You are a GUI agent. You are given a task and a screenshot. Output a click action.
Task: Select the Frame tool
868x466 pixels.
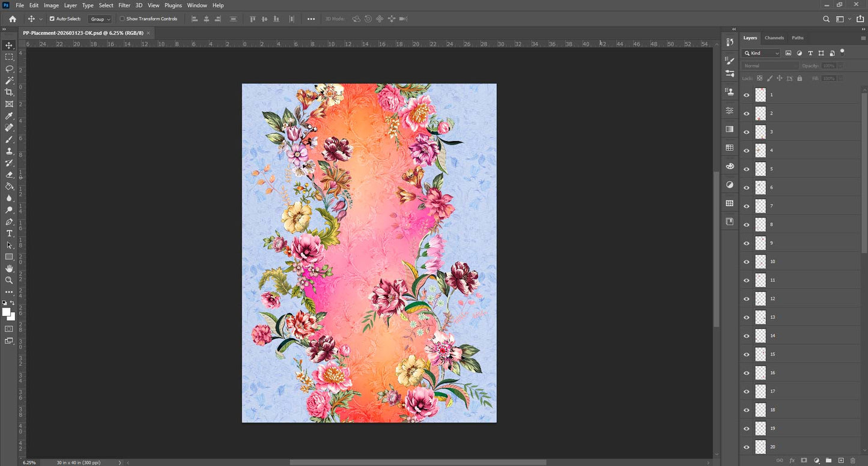[9, 104]
